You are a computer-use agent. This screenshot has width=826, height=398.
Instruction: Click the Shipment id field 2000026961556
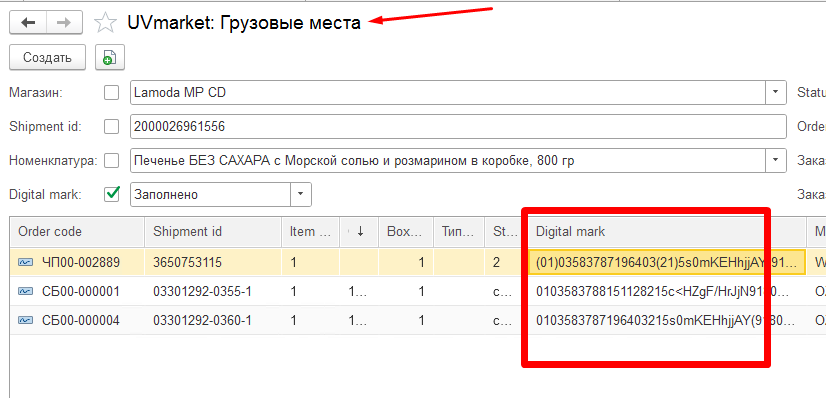[458, 126]
